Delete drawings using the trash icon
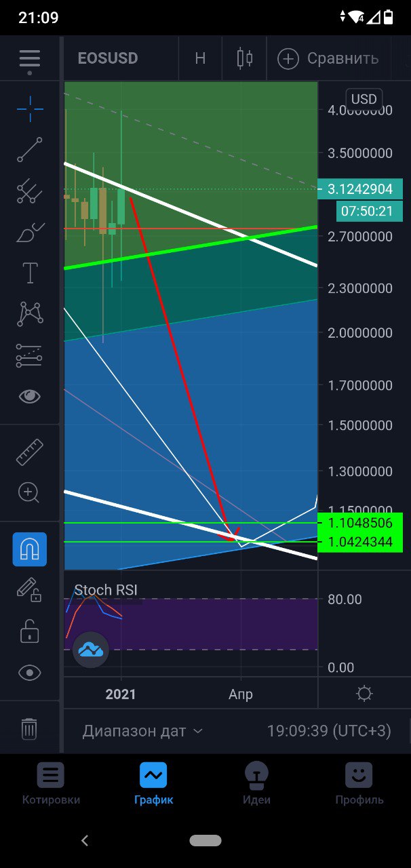411x868 pixels. point(30,729)
